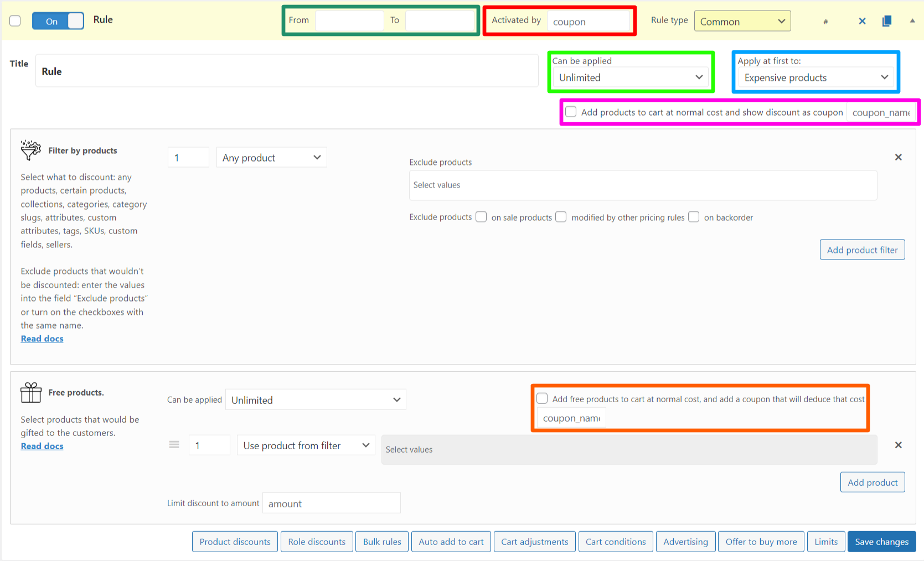924x561 pixels.
Task: Click the free product quantity field
Action: pos(209,445)
